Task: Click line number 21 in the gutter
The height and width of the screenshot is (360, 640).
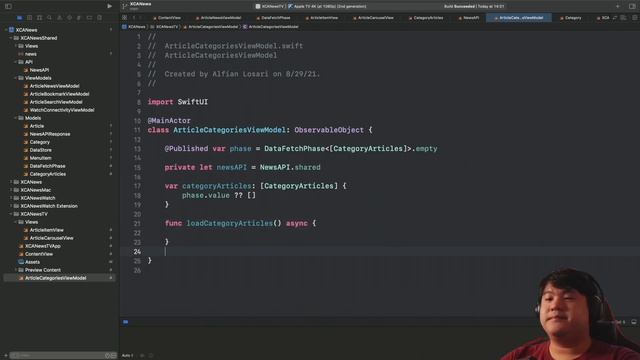Action: [137, 224]
